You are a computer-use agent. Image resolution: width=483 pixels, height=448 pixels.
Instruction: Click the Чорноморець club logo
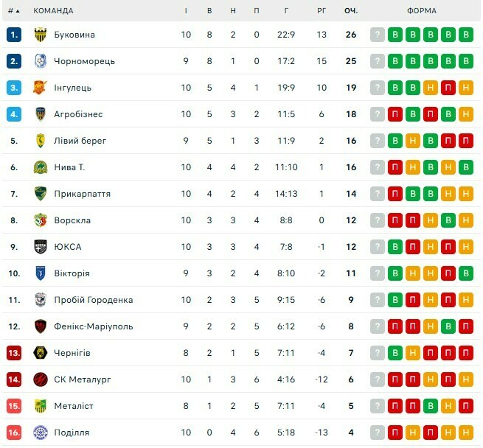pyautogui.click(x=41, y=61)
